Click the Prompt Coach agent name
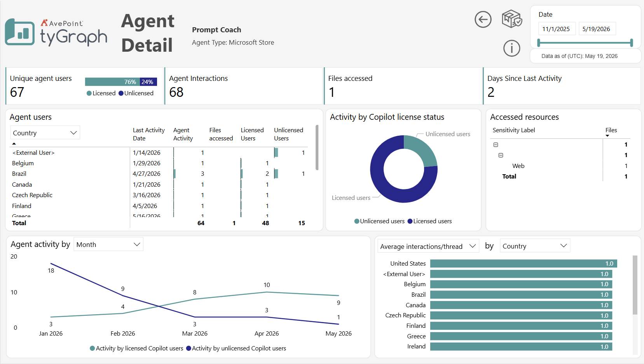 click(216, 30)
